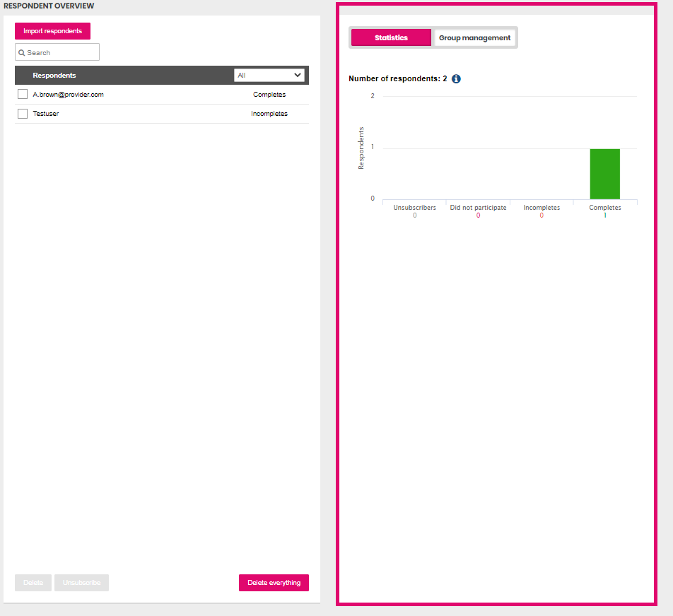Click the greyed-out Delete button
Screen dimensions: 673x616
pos(33,583)
